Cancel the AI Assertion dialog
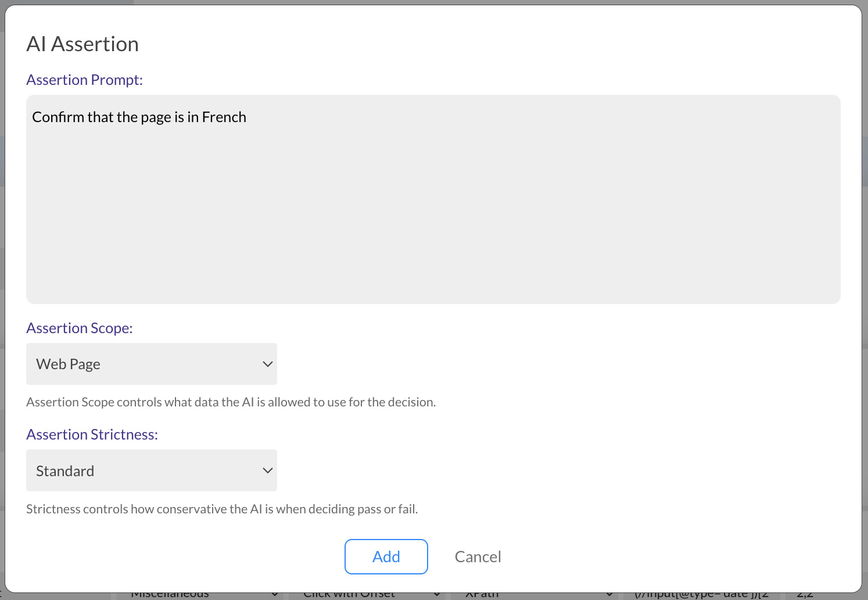868x600 pixels. [478, 556]
